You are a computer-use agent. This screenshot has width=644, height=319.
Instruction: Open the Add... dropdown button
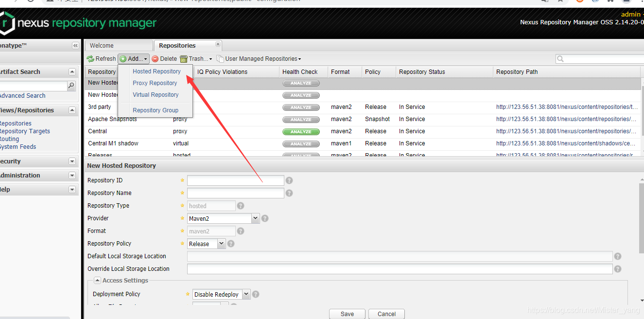(x=134, y=59)
